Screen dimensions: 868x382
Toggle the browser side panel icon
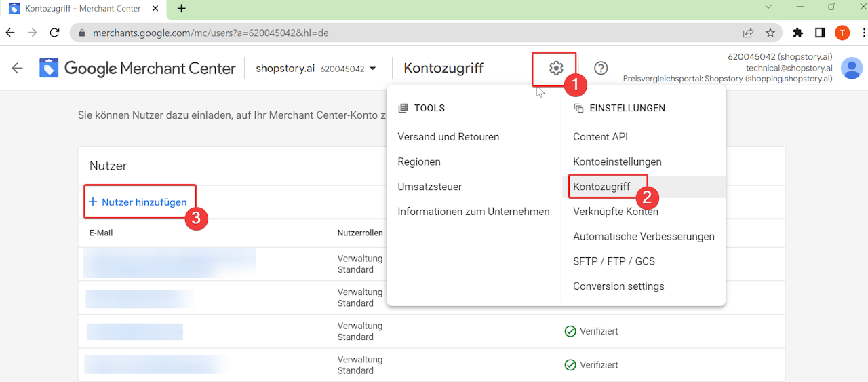click(820, 33)
